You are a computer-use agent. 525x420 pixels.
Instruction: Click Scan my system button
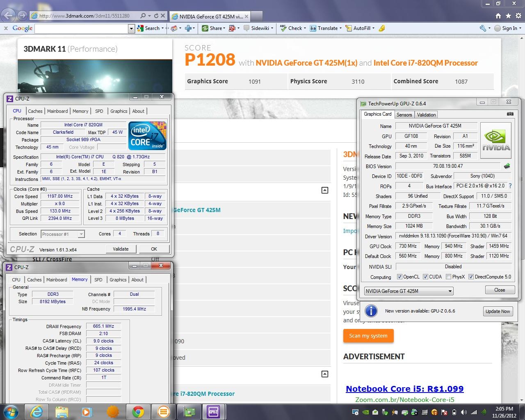click(x=368, y=336)
